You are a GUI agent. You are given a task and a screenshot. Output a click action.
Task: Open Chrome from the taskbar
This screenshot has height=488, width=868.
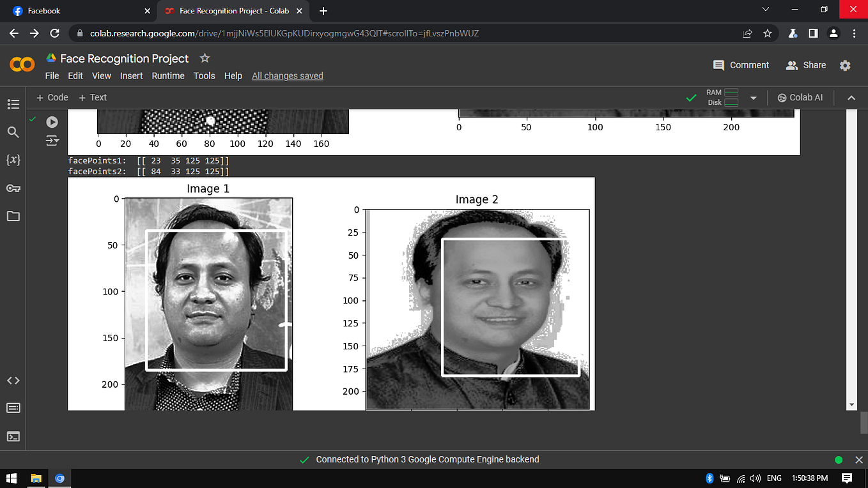pos(59,478)
